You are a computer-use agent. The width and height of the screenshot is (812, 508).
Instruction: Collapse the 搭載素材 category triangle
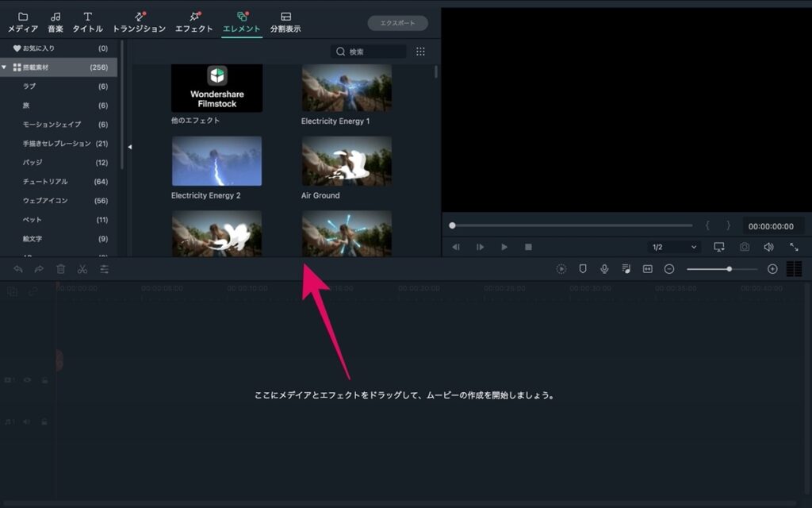coord(4,67)
